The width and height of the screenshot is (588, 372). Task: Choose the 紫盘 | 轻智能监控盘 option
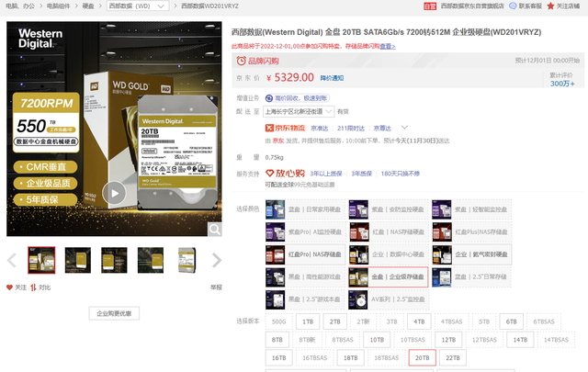click(x=471, y=209)
